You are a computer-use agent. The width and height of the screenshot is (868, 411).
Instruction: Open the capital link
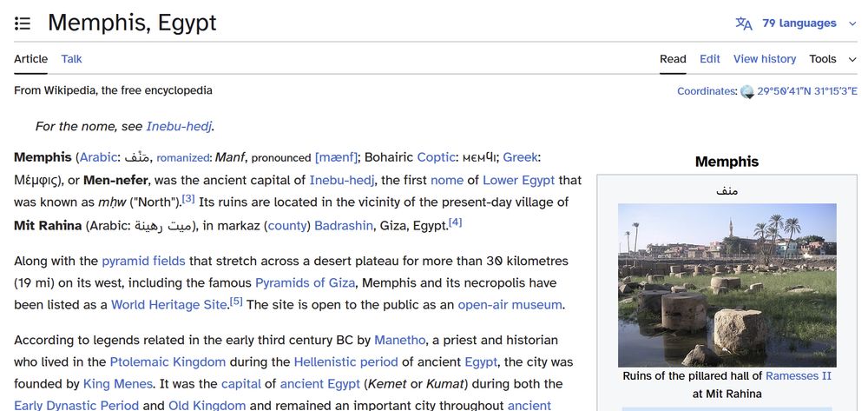[x=240, y=383]
